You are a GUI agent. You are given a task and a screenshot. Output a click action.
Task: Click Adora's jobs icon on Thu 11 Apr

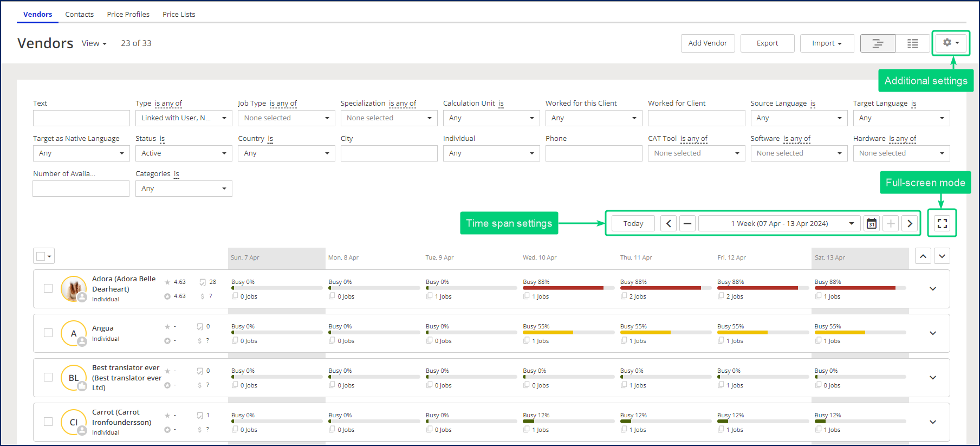[x=624, y=296]
